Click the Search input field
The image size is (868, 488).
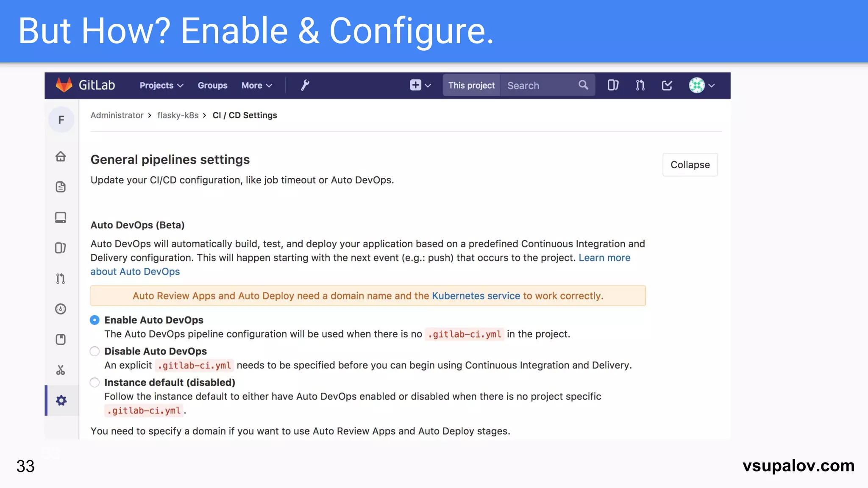538,85
